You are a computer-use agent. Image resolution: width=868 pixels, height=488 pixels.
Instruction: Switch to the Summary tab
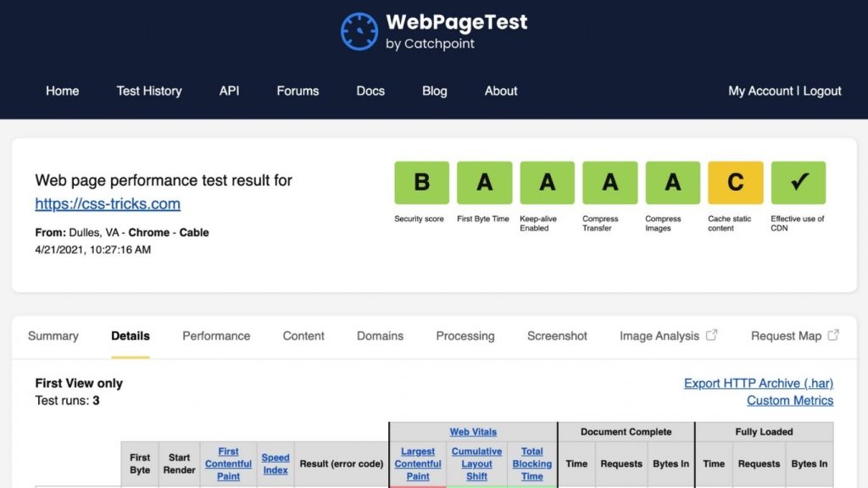(53, 335)
